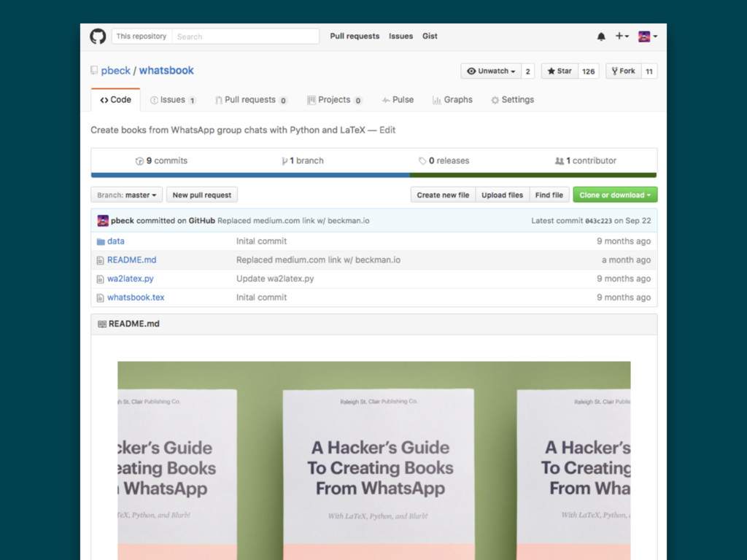Click the README book icon in header
The height and width of the screenshot is (560, 747).
coord(102,324)
